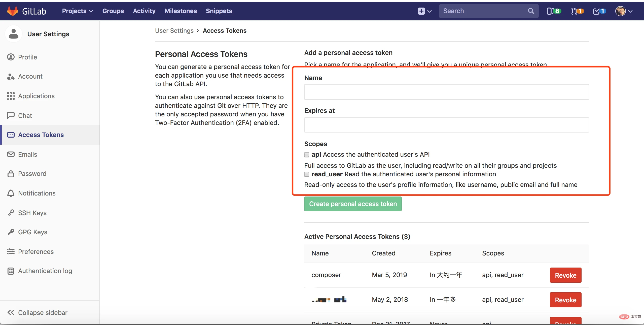Focus the Expires at date field
The image size is (644, 325).
point(447,125)
